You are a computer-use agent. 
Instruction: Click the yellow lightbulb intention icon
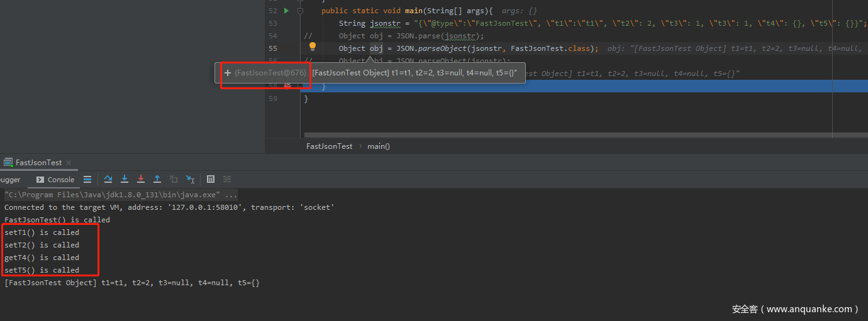pos(312,46)
